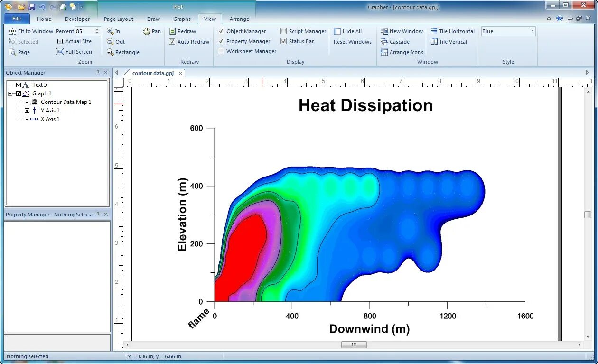Screen dimensions: 598x364
Task: Uncheck the Property Manager checkbox in ribbon
Action: tap(221, 41)
